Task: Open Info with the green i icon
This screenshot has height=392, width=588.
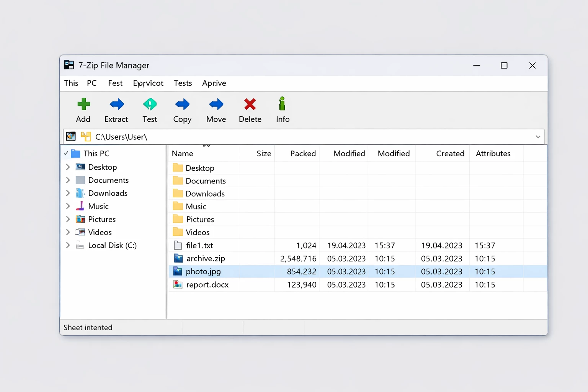Action: coord(282,104)
